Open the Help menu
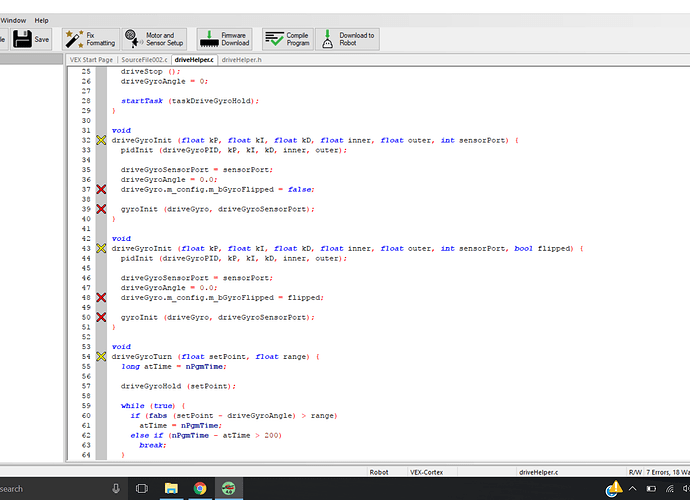 click(41, 20)
